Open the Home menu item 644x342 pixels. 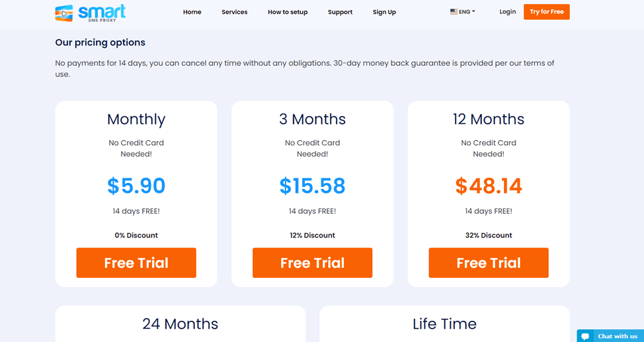tap(192, 12)
